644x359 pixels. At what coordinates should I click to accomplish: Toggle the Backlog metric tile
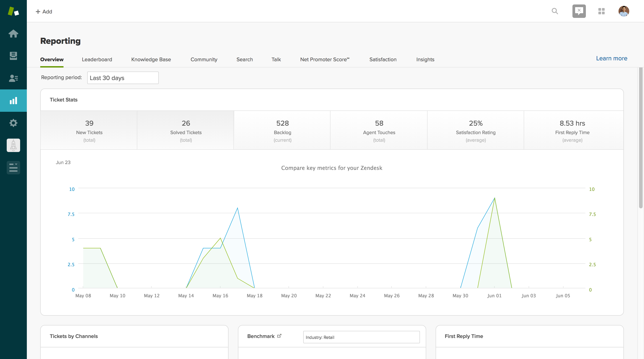282,130
